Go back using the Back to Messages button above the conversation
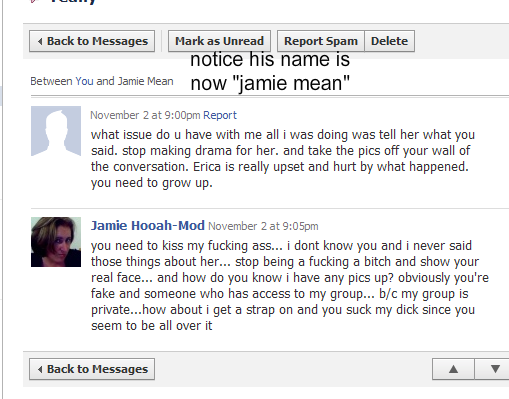Viewport: 509px width, 399px height. (92, 41)
